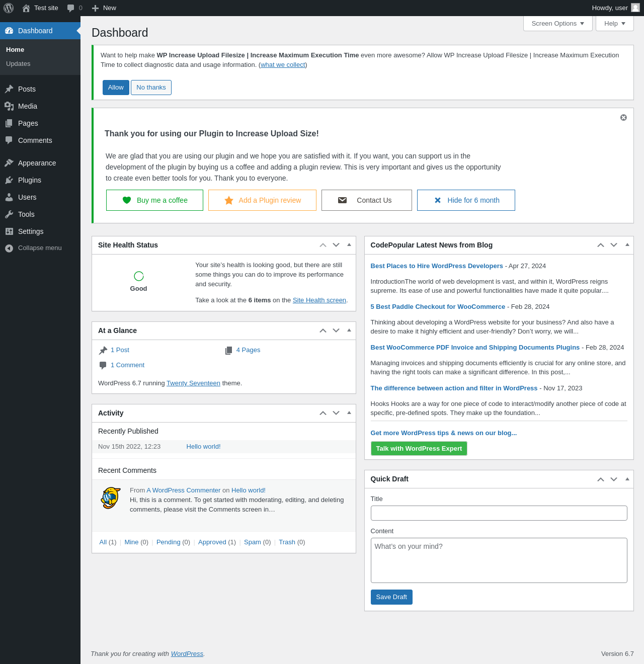Open the WordPress logo menu
Viewport: 644px width, 664px height.
pyautogui.click(x=9, y=8)
